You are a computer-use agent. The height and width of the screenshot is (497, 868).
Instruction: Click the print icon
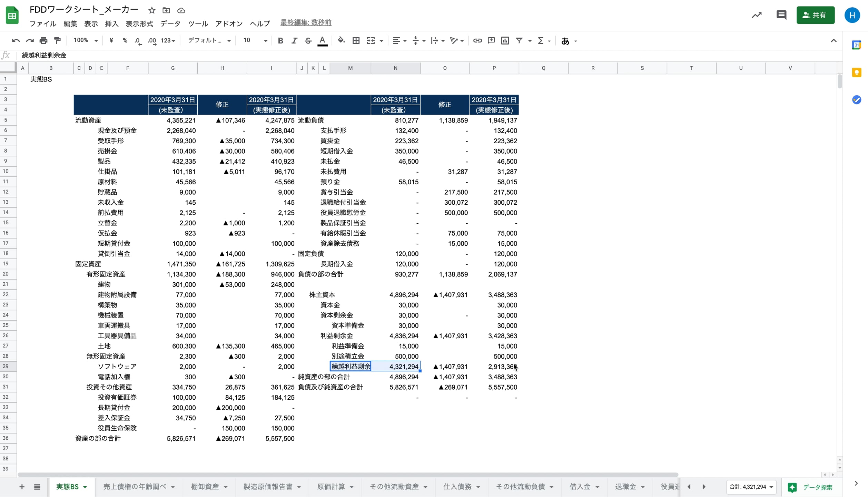tap(43, 41)
